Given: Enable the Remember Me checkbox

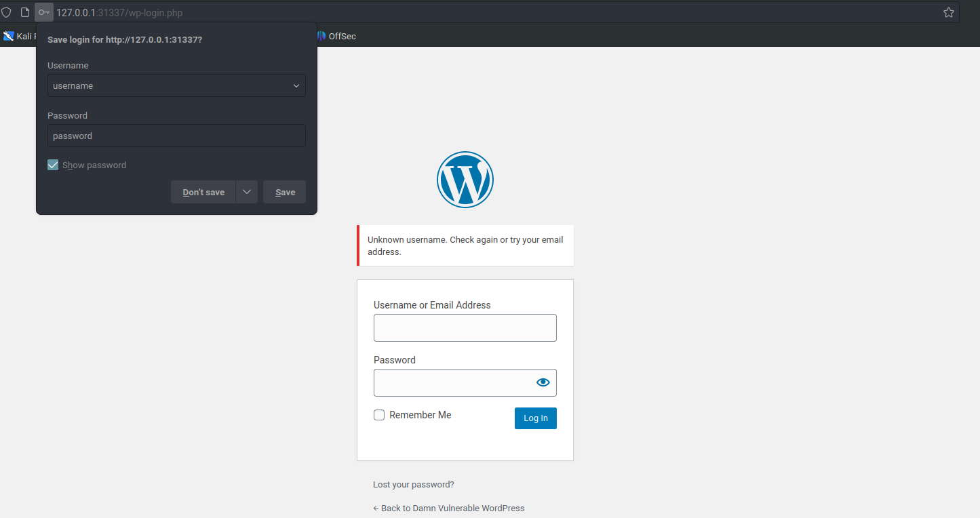Looking at the screenshot, I should point(379,414).
